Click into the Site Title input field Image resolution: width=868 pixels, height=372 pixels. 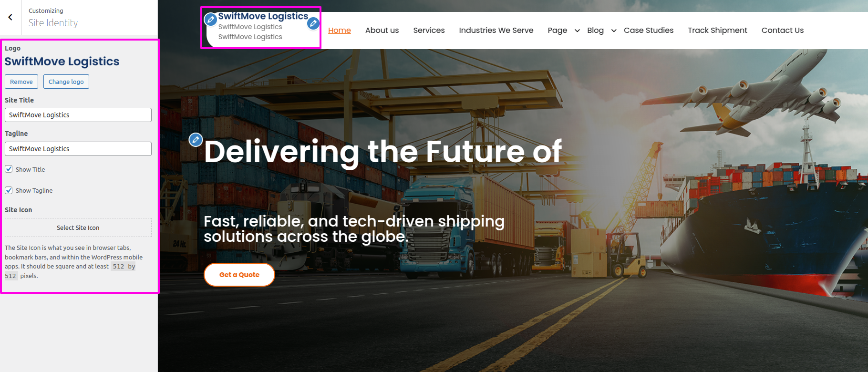(78, 115)
